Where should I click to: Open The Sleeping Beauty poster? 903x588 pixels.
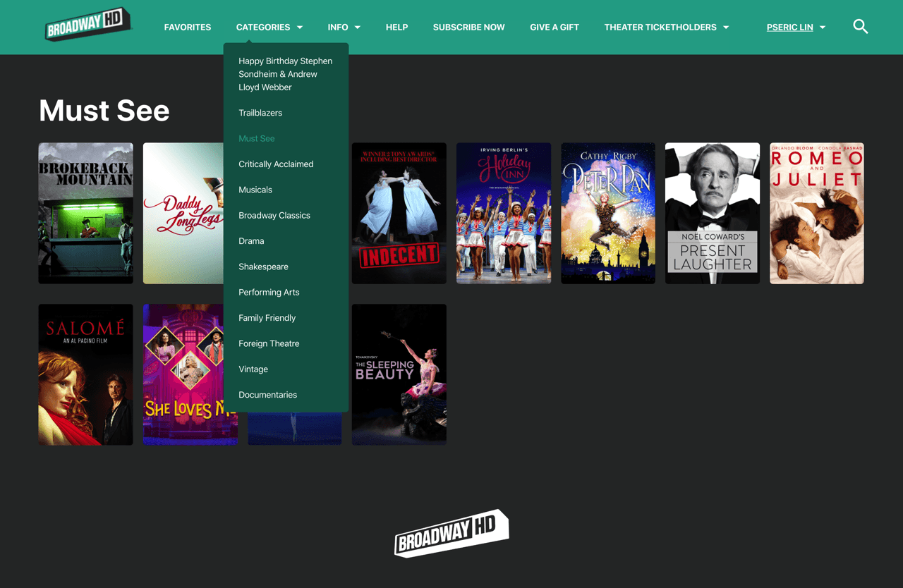pos(399,374)
